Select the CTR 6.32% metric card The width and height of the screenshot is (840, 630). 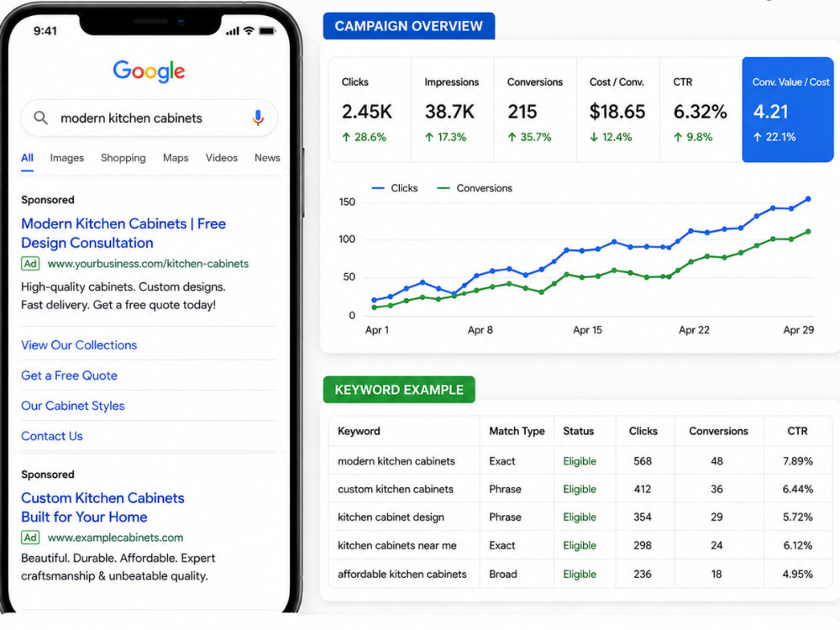click(x=701, y=109)
